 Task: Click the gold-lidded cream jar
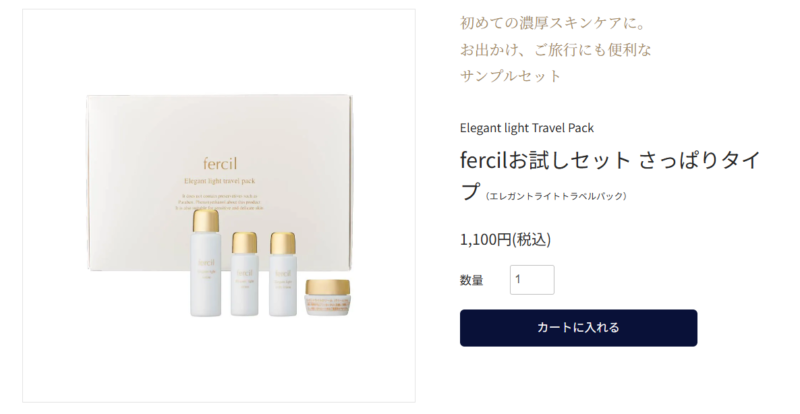[x=328, y=298]
